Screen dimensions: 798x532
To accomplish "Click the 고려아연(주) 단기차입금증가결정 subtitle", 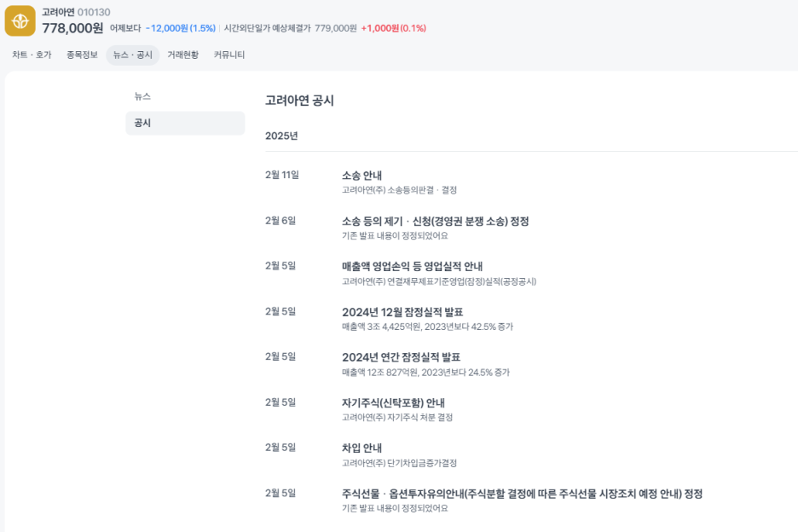I will [x=399, y=463].
